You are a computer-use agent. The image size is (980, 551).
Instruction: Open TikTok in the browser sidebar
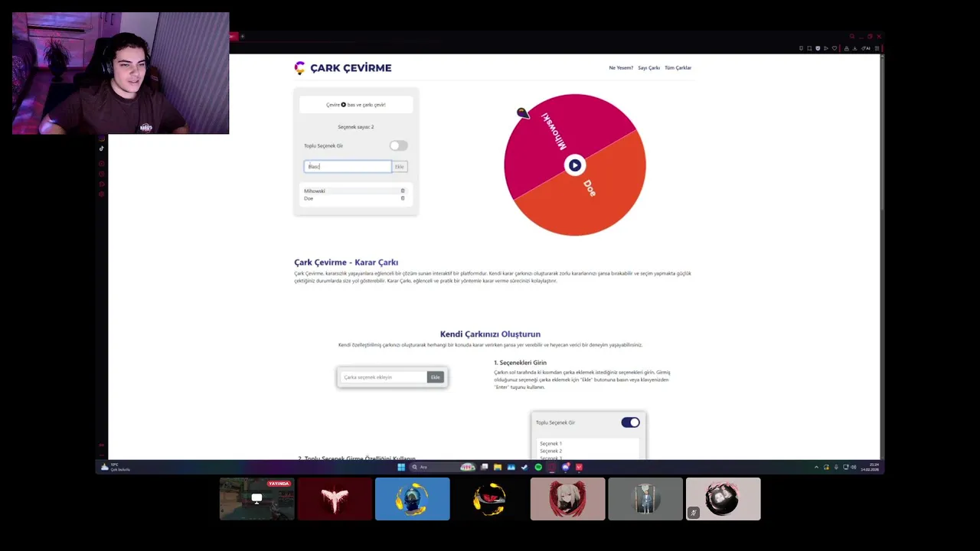click(x=101, y=148)
